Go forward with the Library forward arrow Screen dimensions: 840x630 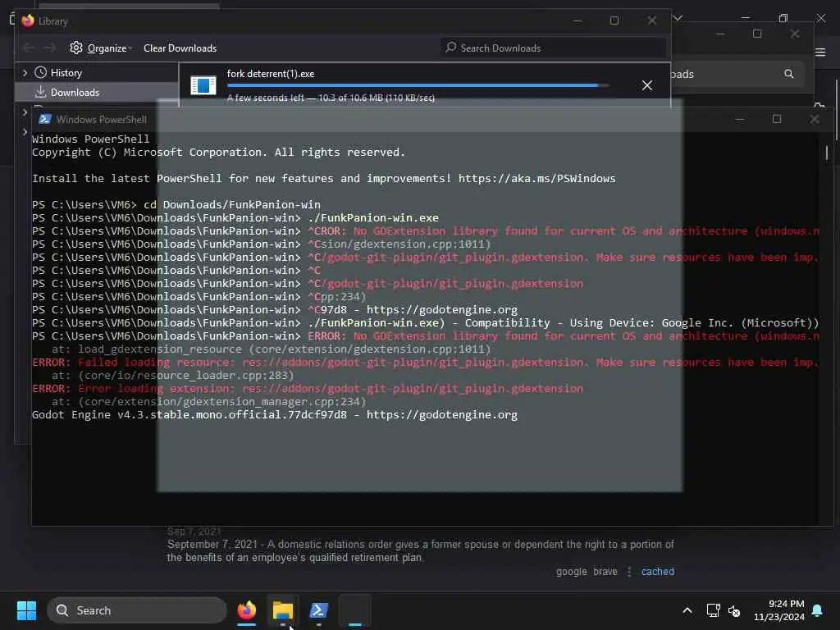click(49, 48)
